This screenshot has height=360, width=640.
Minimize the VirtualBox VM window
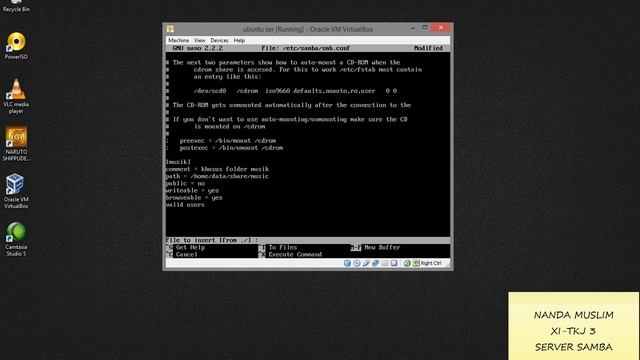[413, 28]
